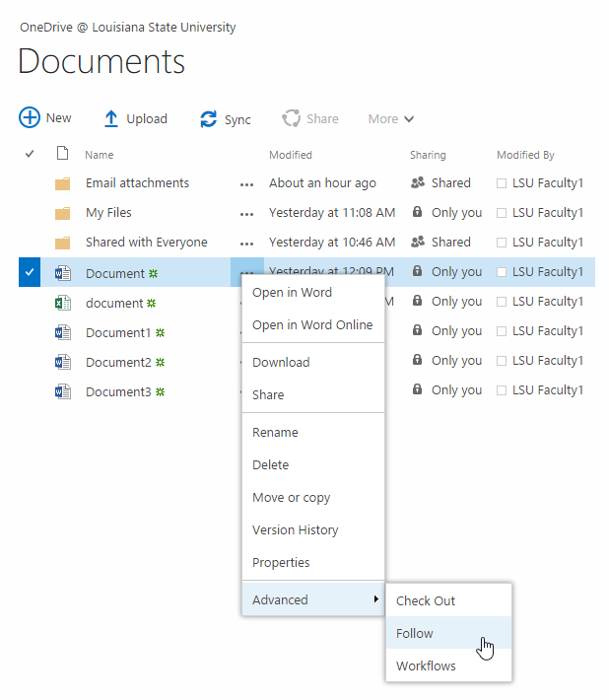Sort by the Sharing column header
The image size is (609, 700).
point(428,155)
